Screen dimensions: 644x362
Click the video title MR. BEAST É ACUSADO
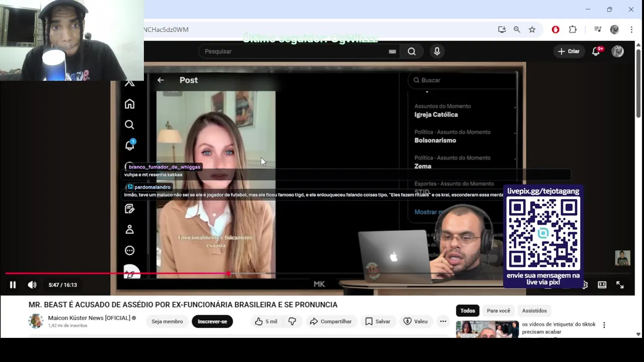183,305
